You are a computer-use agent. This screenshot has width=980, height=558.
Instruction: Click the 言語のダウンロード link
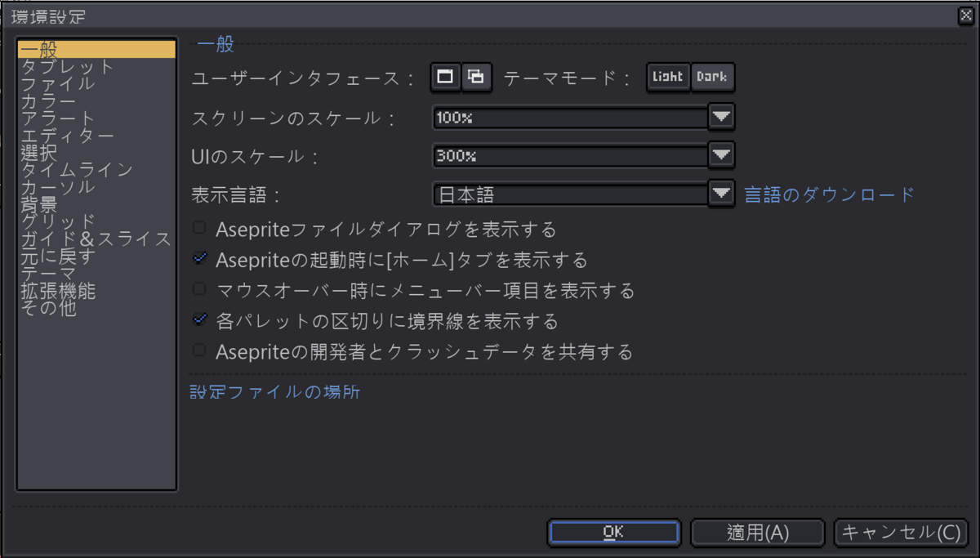[x=828, y=194]
